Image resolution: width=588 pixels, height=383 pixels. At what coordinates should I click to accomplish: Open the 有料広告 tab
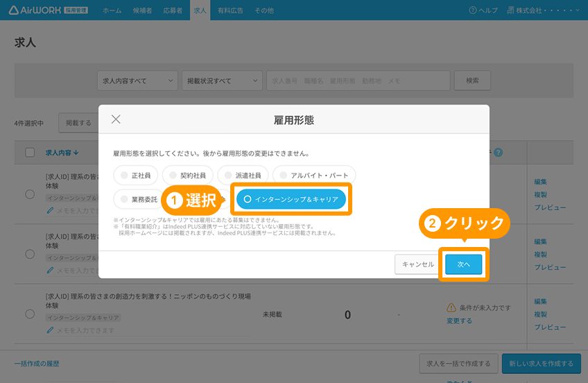click(x=230, y=10)
